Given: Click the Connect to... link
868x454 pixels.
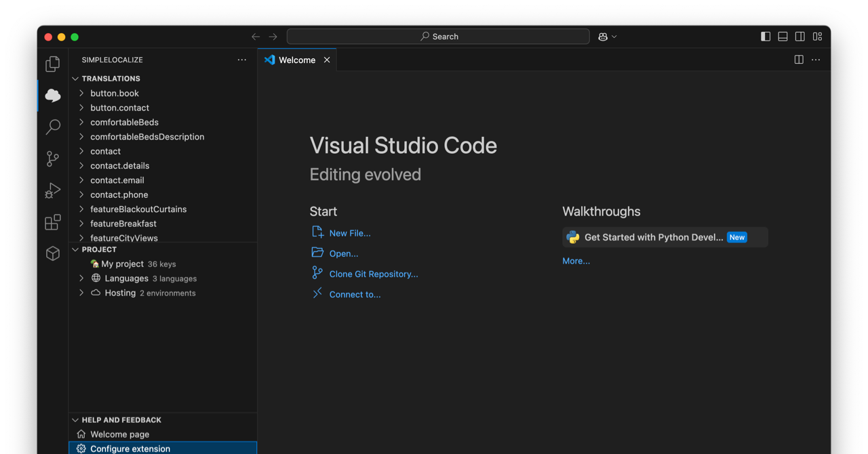Looking at the screenshot, I should [355, 294].
